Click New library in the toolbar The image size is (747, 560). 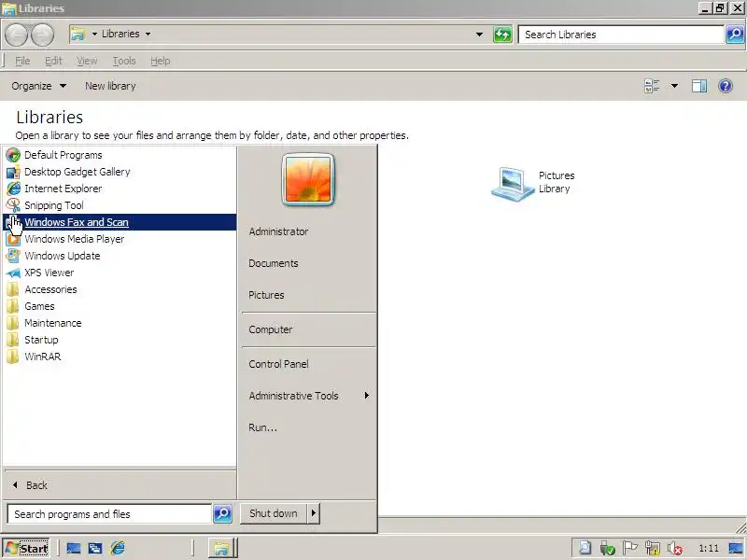tap(110, 86)
